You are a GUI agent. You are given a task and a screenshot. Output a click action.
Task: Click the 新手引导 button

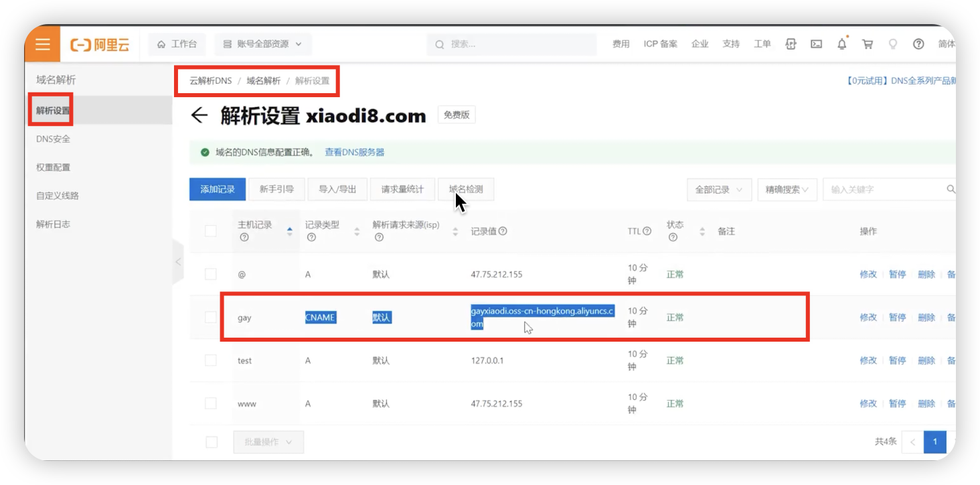(x=276, y=190)
